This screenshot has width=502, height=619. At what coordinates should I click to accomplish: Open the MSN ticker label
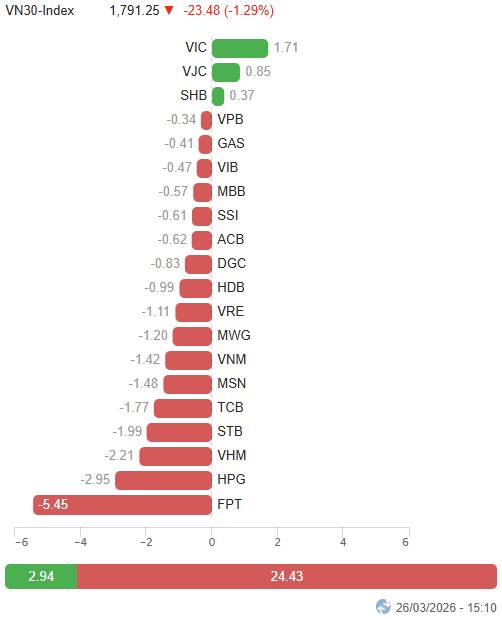pos(232,383)
